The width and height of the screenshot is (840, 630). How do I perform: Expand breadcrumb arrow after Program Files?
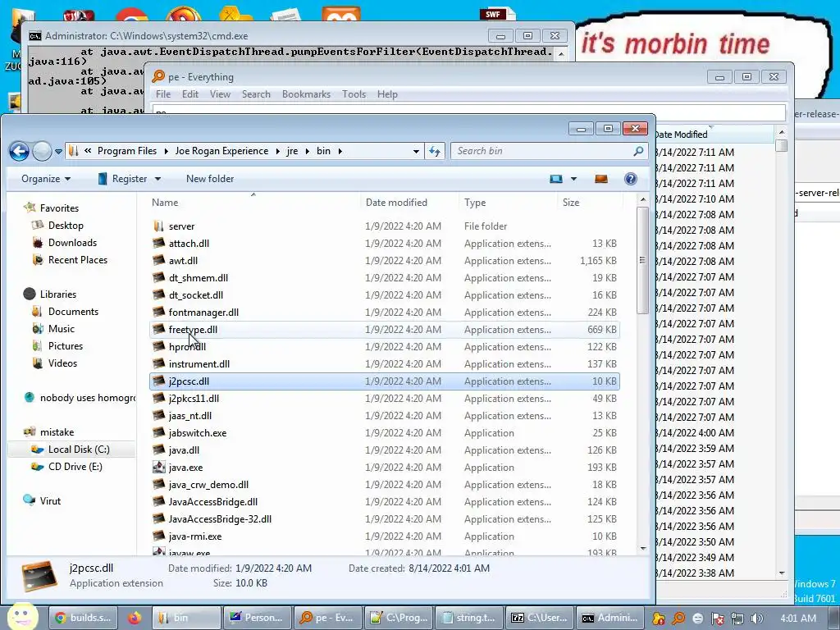coord(166,152)
